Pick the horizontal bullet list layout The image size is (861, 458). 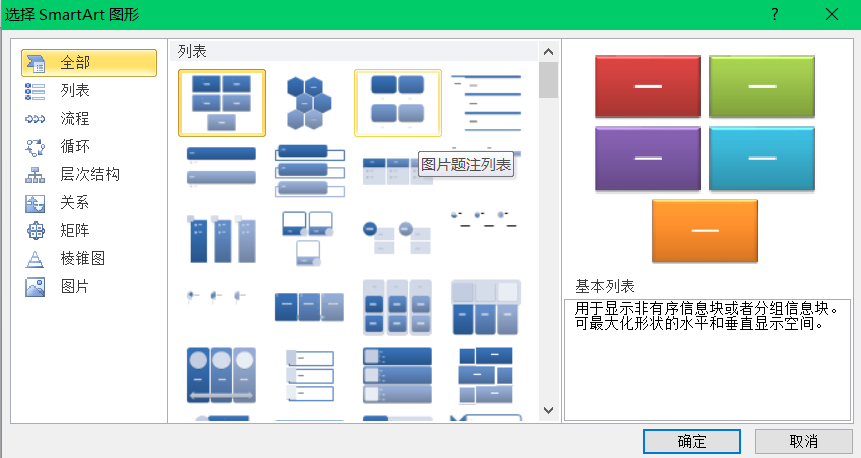pos(390,171)
